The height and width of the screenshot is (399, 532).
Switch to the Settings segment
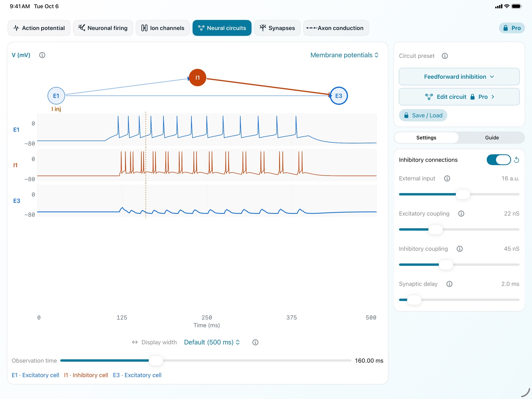click(426, 138)
